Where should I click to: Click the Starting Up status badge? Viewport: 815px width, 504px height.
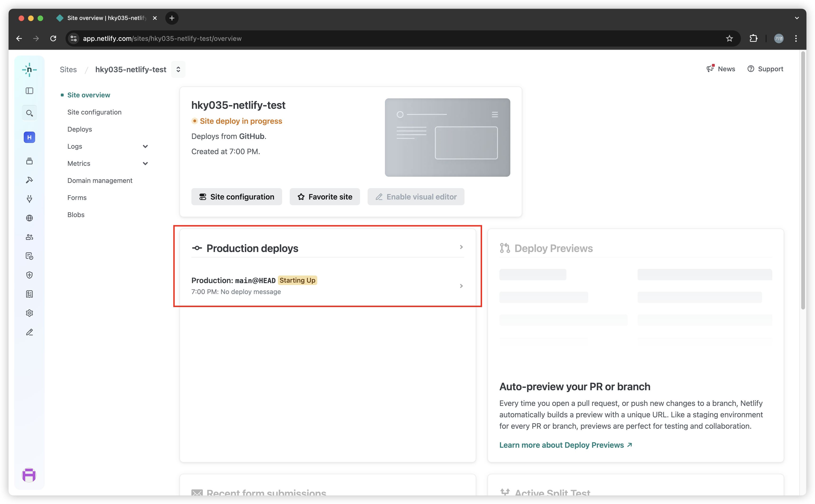click(297, 280)
